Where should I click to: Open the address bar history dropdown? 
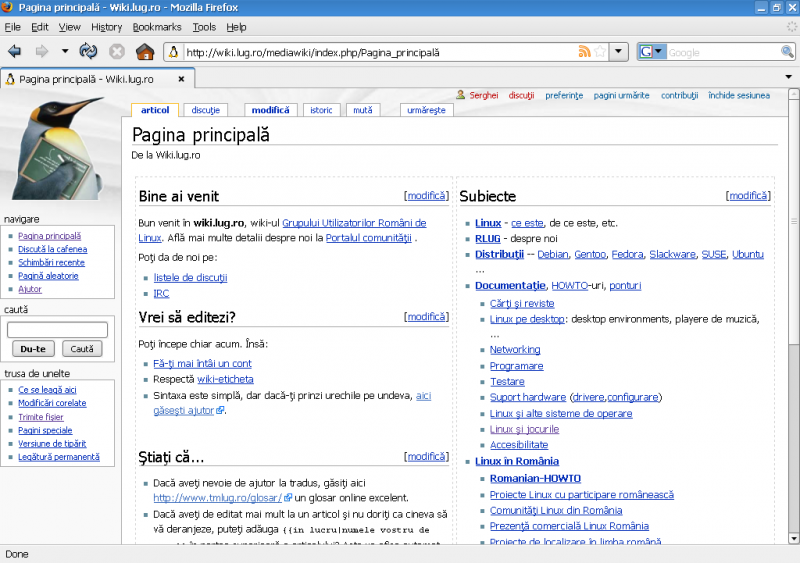coord(618,52)
